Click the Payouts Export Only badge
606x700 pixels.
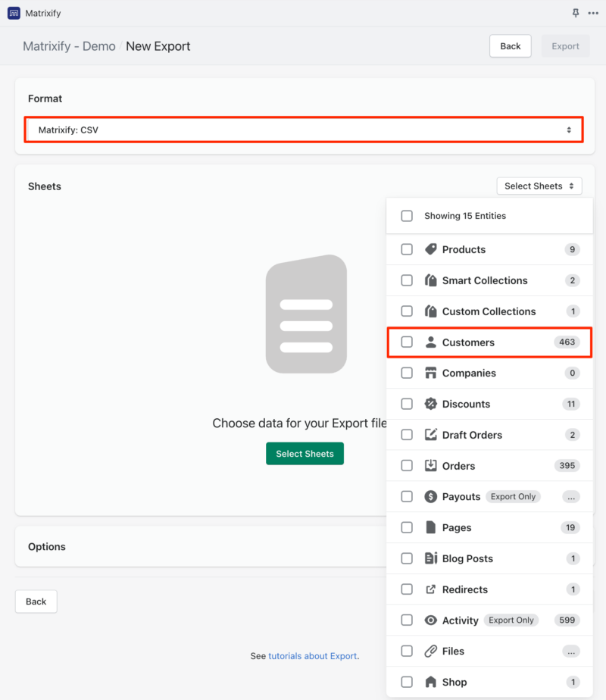(513, 496)
